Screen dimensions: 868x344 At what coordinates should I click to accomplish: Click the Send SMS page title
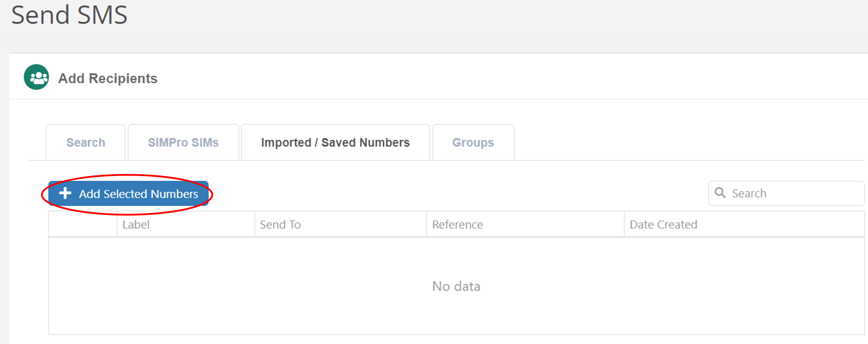point(70,15)
